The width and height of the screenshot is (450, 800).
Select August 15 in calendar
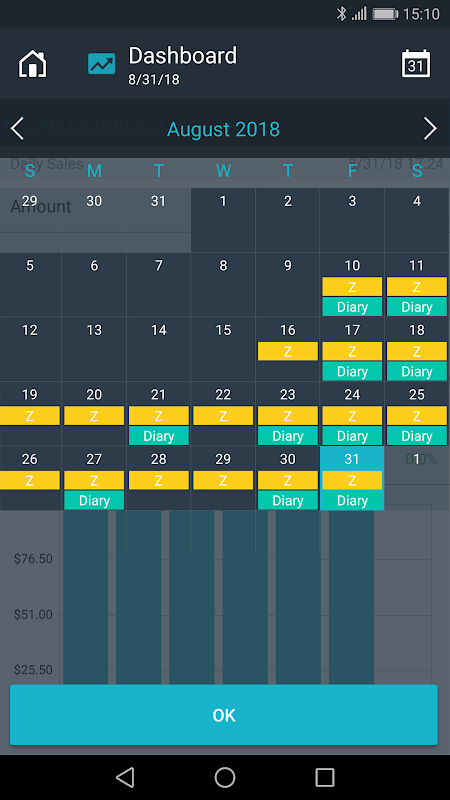[x=223, y=349]
